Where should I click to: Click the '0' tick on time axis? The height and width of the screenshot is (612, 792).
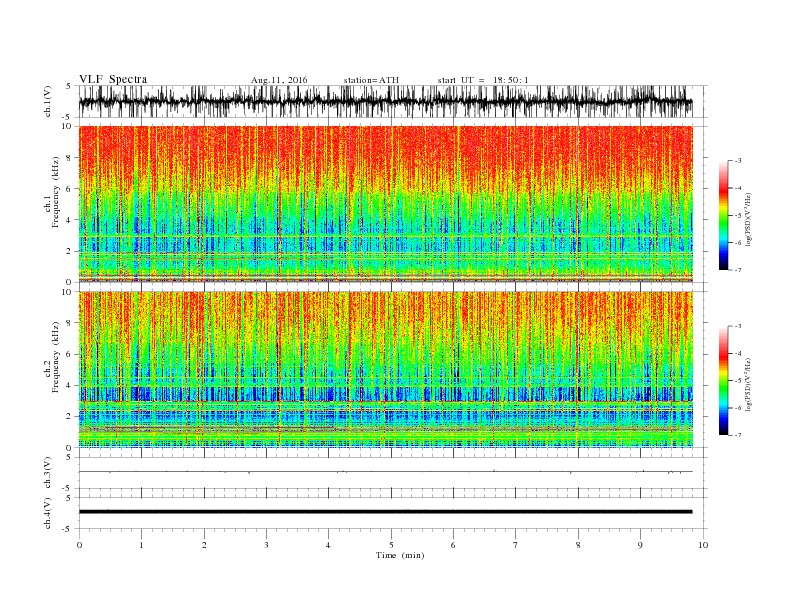pyautogui.click(x=79, y=545)
